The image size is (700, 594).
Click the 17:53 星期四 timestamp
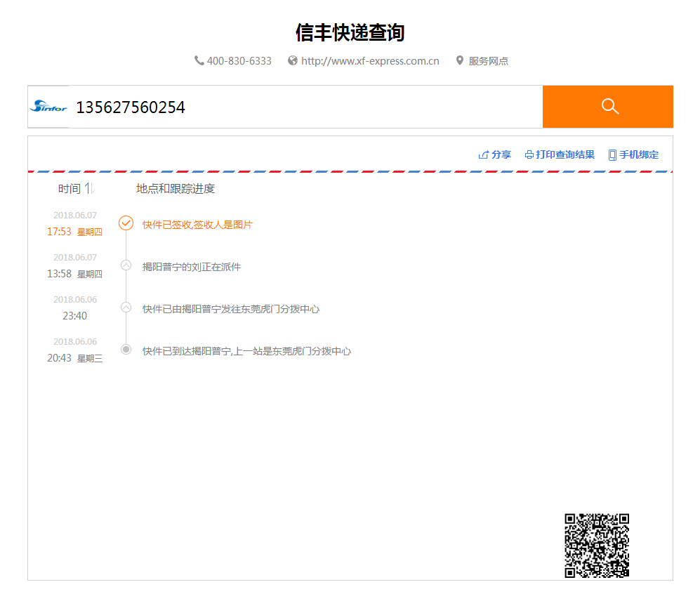point(74,232)
